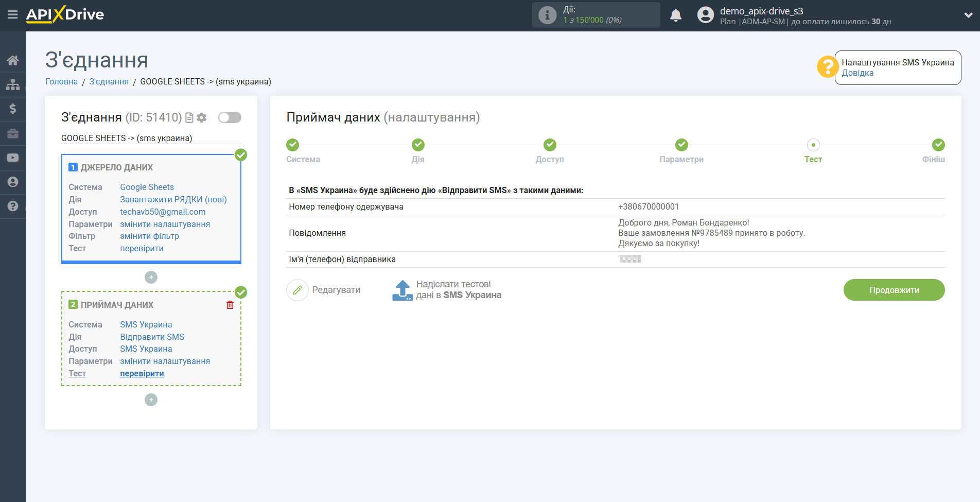
Task: Open Google Sheets system link
Action: coord(147,187)
